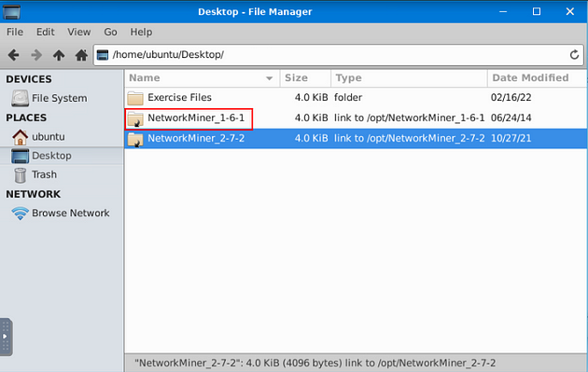Click the /home/ubuntu/Desktop/ path field
The height and width of the screenshot is (372, 588).
coord(339,55)
